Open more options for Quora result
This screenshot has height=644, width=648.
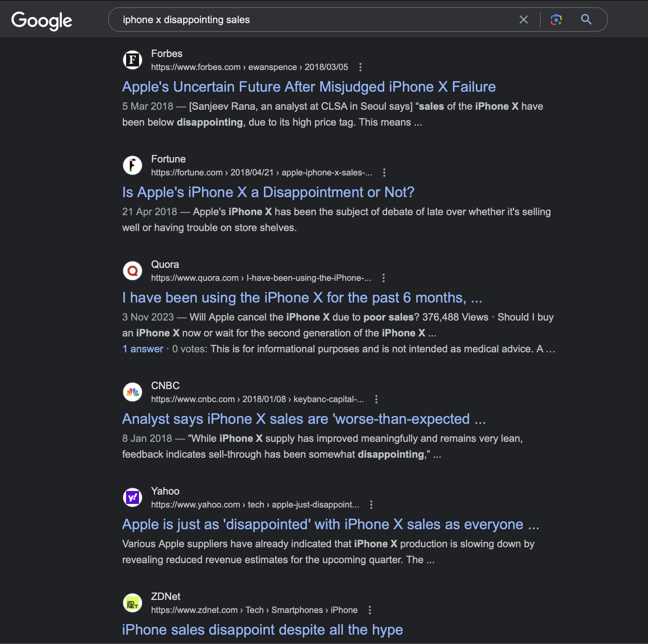(383, 278)
